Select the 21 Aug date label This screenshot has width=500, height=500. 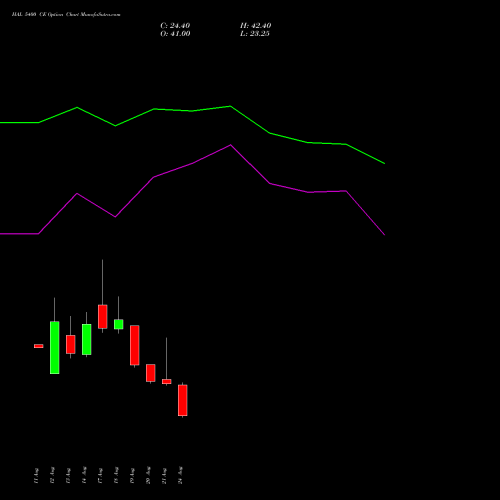click(x=164, y=476)
